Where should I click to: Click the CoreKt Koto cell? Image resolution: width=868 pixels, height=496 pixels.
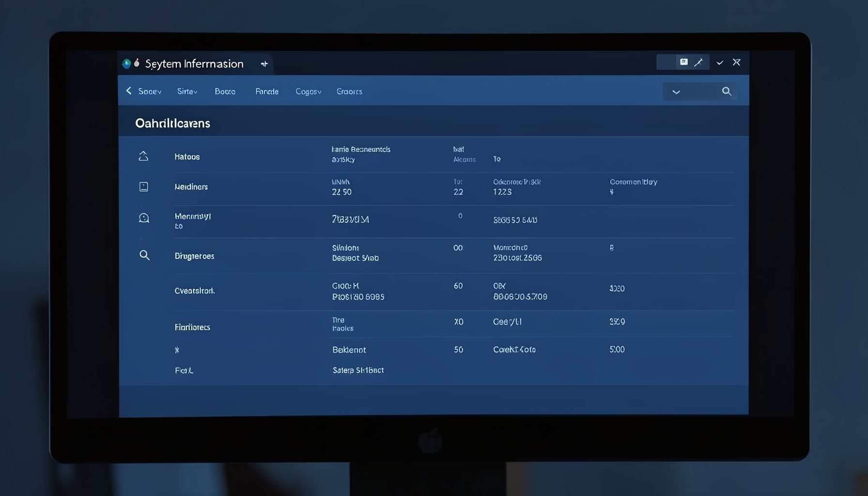click(x=514, y=349)
